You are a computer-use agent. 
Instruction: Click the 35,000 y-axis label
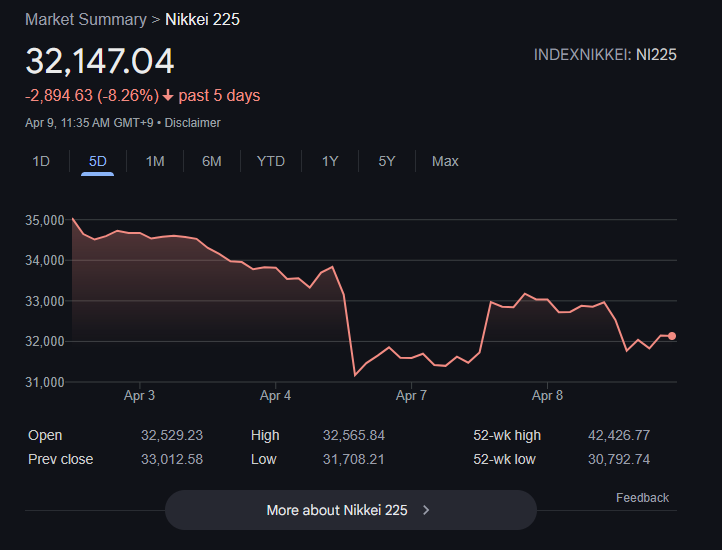45,220
